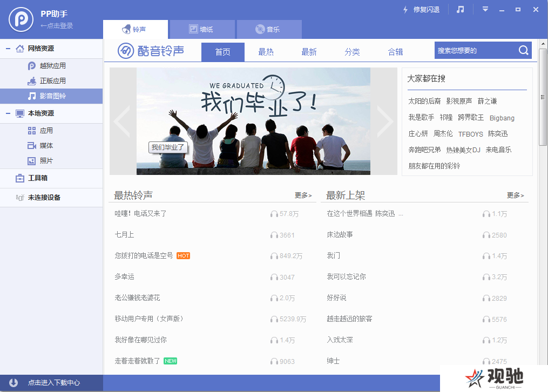Click the scrollbar up arrow
This screenshot has height=392, width=548.
543,44
